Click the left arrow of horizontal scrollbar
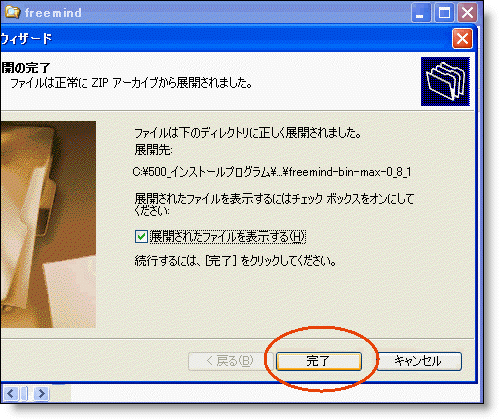 point(11,394)
